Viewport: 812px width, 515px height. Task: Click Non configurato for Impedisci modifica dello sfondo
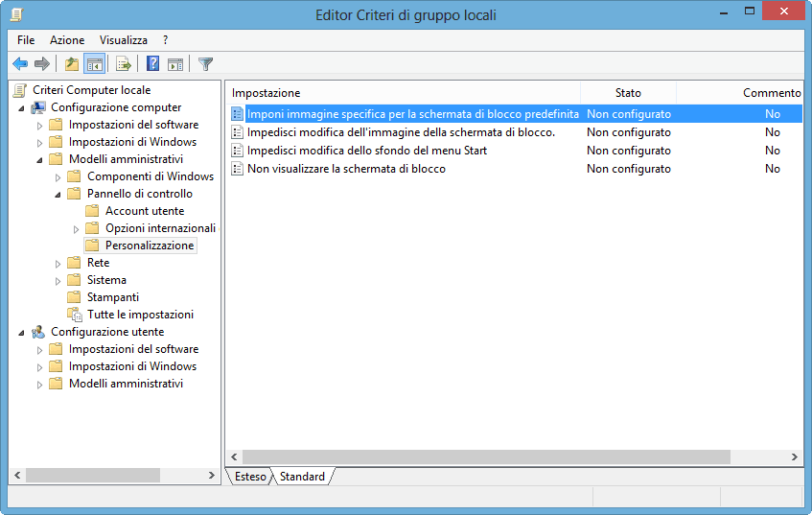pos(629,151)
